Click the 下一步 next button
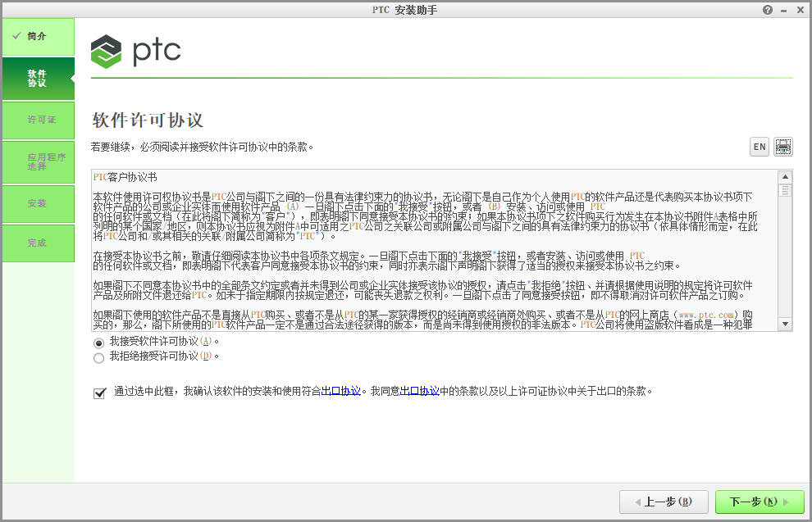Image resolution: width=812 pixels, height=522 pixels. [x=760, y=502]
